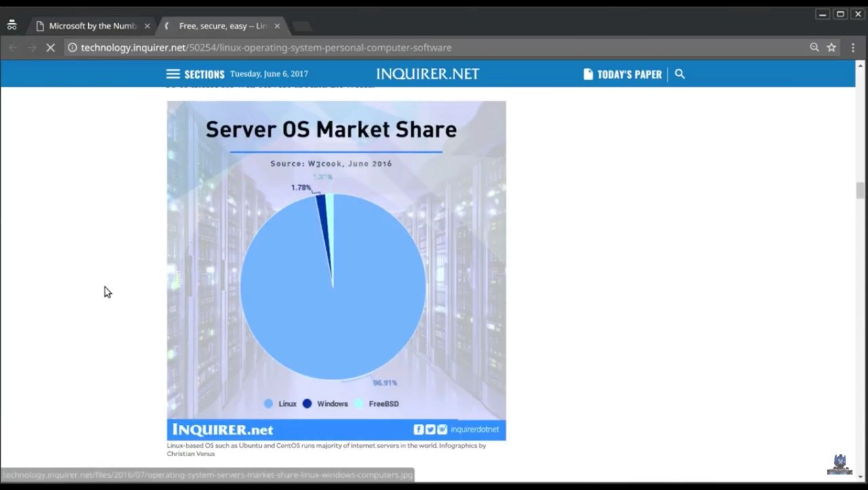This screenshot has height=490, width=868.
Task: Go back with browser back arrow
Action: (x=13, y=48)
